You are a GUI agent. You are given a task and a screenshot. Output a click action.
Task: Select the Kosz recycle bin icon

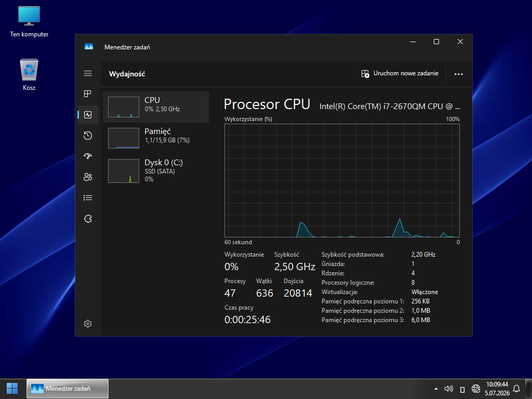click(29, 75)
